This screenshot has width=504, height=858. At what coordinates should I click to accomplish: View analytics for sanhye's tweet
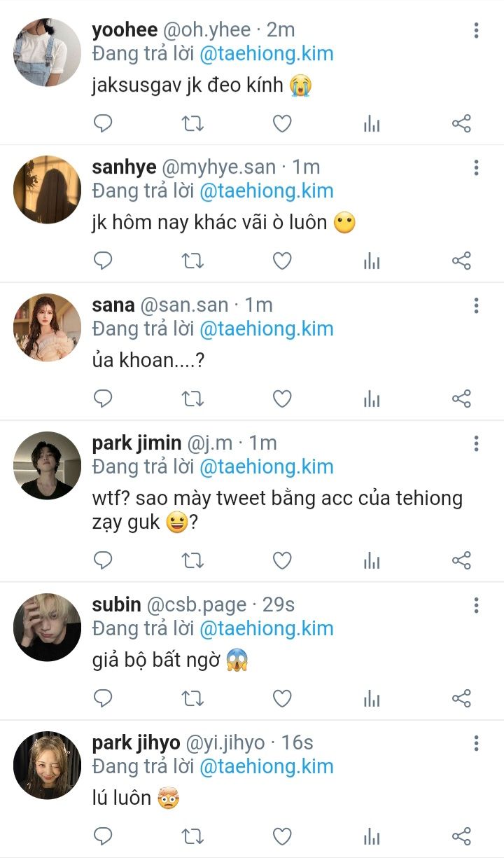point(372,261)
